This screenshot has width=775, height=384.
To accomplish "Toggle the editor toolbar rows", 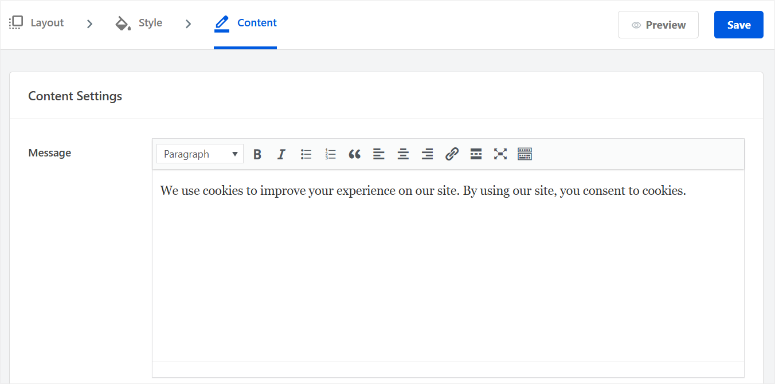I will click(x=525, y=154).
